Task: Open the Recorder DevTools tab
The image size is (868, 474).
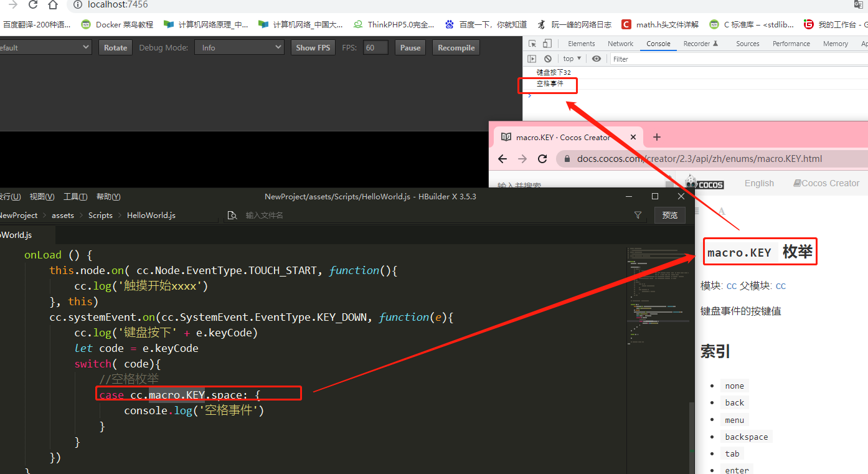Action: 701,44
